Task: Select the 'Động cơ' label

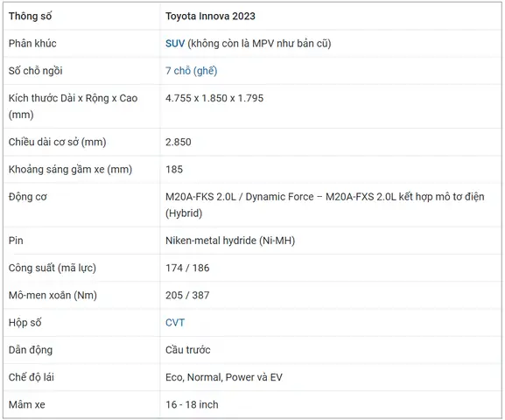Action: [x=28, y=197]
